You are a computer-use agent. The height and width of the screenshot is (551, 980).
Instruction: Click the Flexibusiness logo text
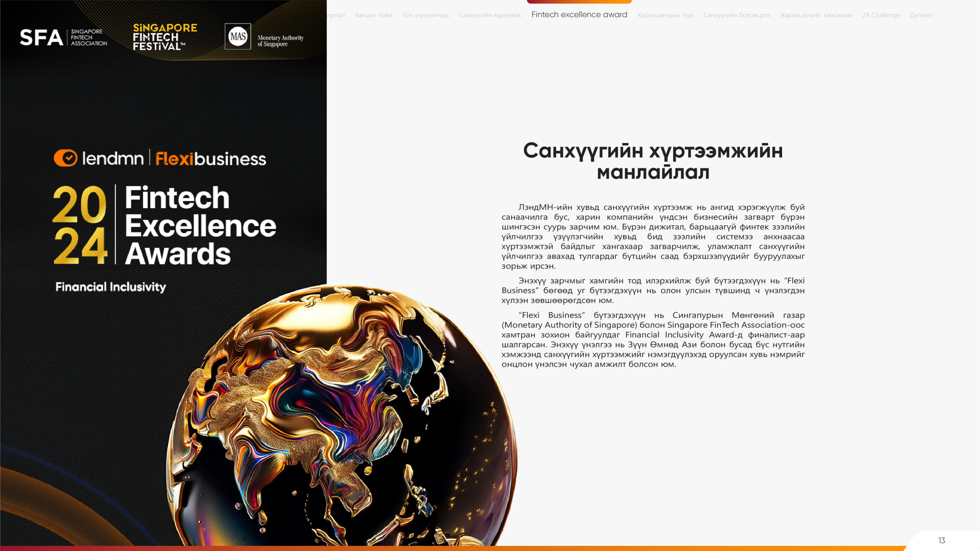point(211,159)
